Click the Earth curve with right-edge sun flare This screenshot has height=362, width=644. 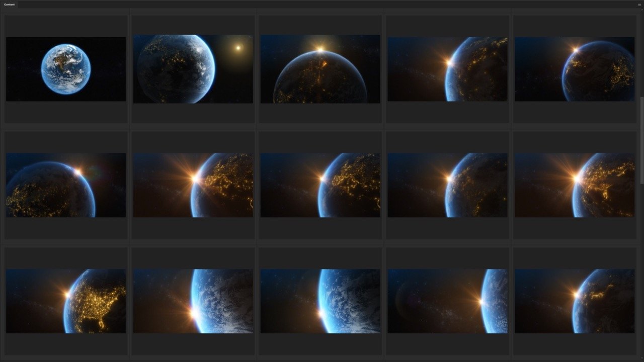coord(448,69)
